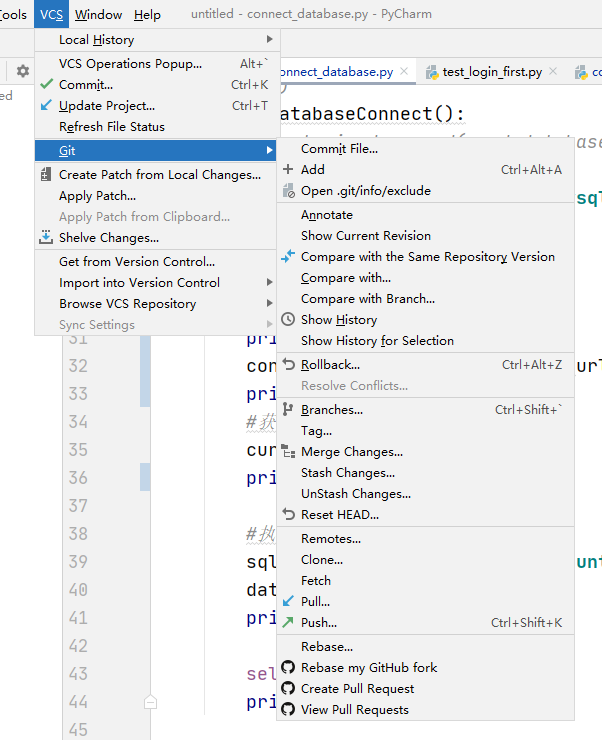Close the connect_database.py tab
The width and height of the screenshot is (602, 740).
click(404, 71)
